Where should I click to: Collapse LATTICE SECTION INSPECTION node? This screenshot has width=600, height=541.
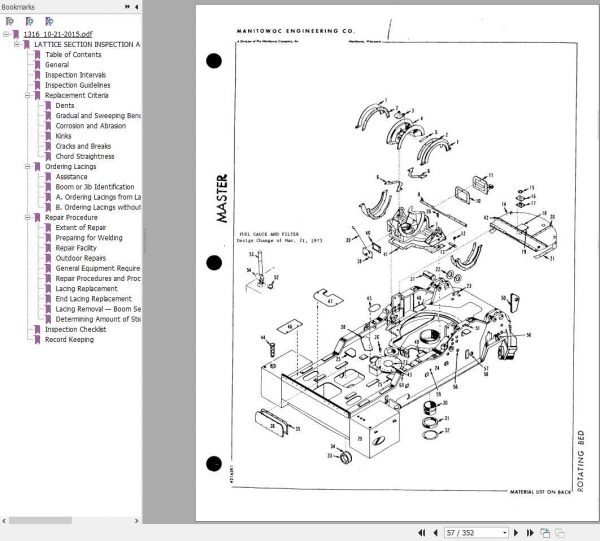coord(16,44)
